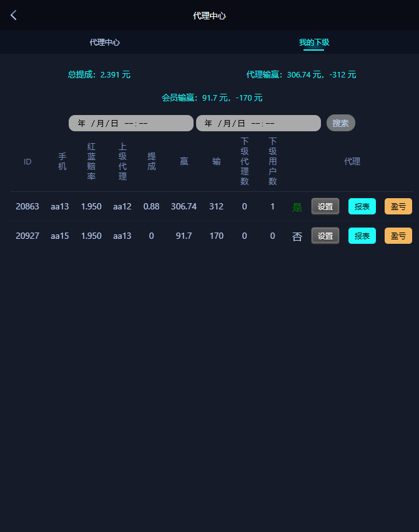Open 设置 for user aa15
The image size is (419, 532).
pyautogui.click(x=325, y=236)
